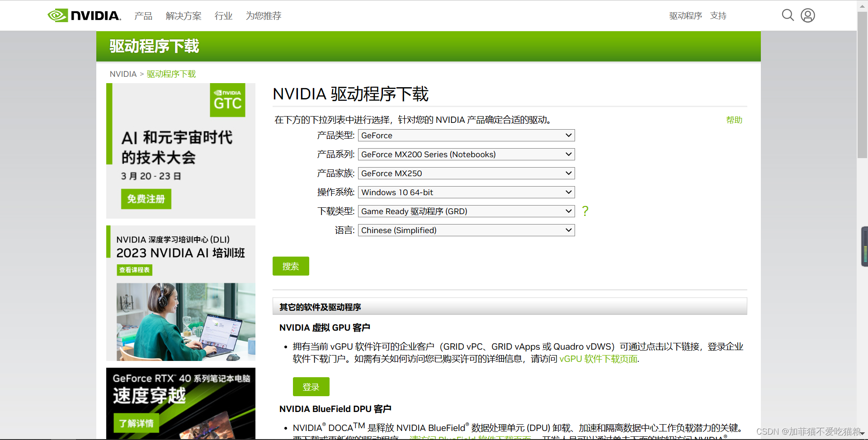Click the 其它的软件及驱动程序 section header
The width and height of the screenshot is (868, 440).
point(510,306)
